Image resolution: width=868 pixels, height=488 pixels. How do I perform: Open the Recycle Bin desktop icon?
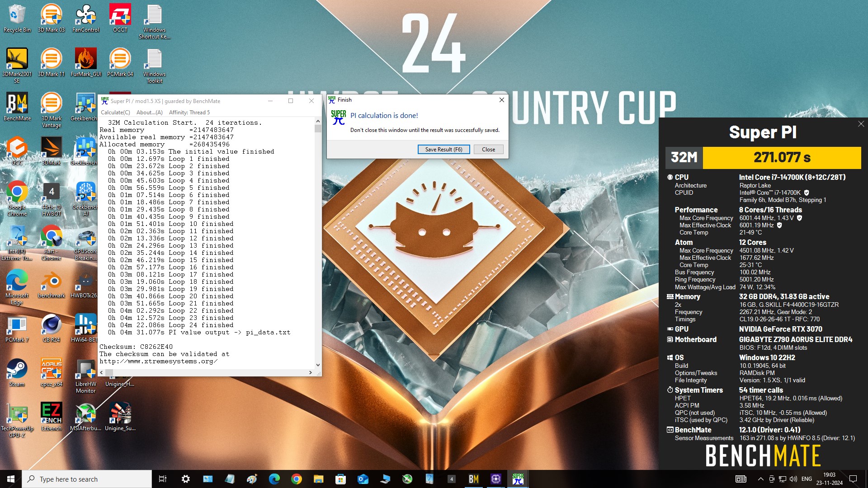pyautogui.click(x=17, y=19)
